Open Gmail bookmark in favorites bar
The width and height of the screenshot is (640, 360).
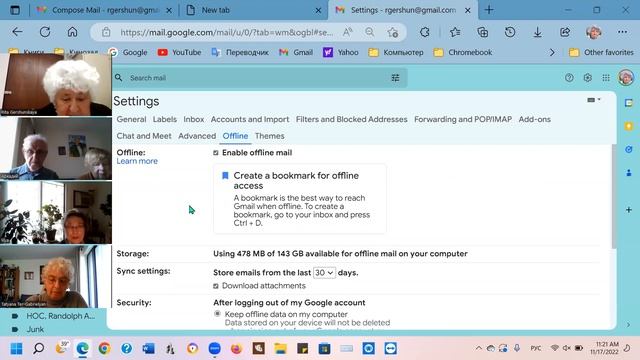click(x=296, y=52)
